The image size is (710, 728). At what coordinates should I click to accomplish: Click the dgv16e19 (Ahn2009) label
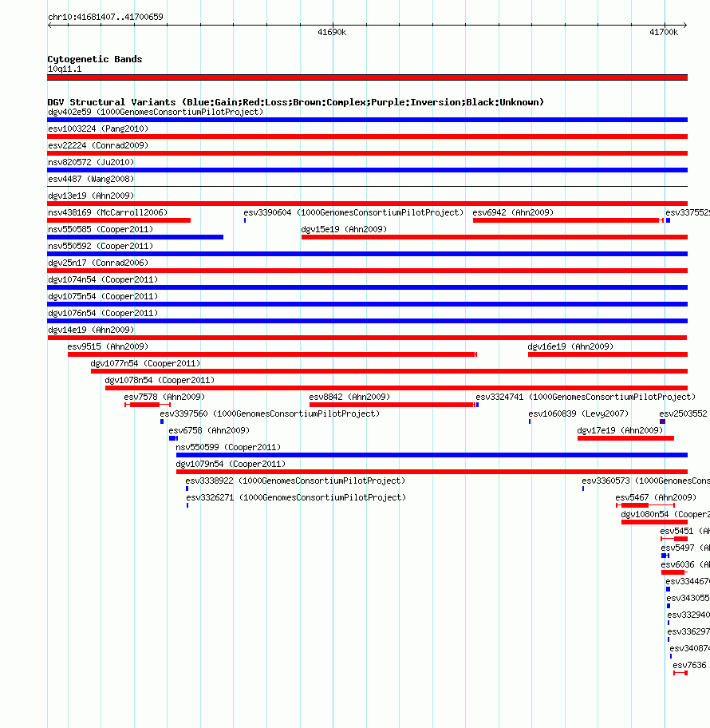(570, 346)
